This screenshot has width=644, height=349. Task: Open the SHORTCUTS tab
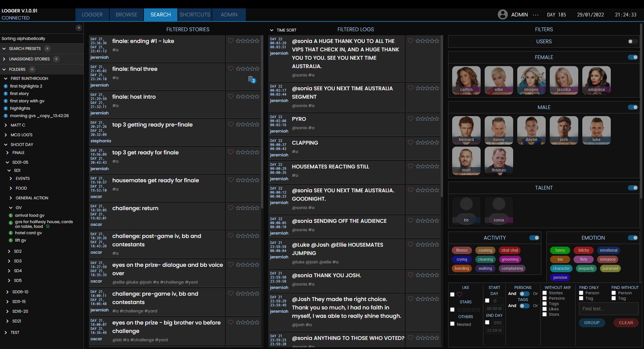click(x=195, y=15)
